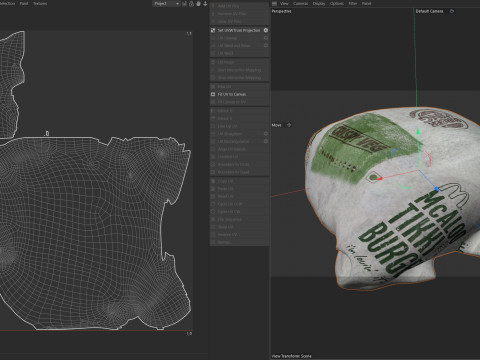480x360 pixels.
Task: Choose Set UVW from Projection command
Action: coord(239,30)
